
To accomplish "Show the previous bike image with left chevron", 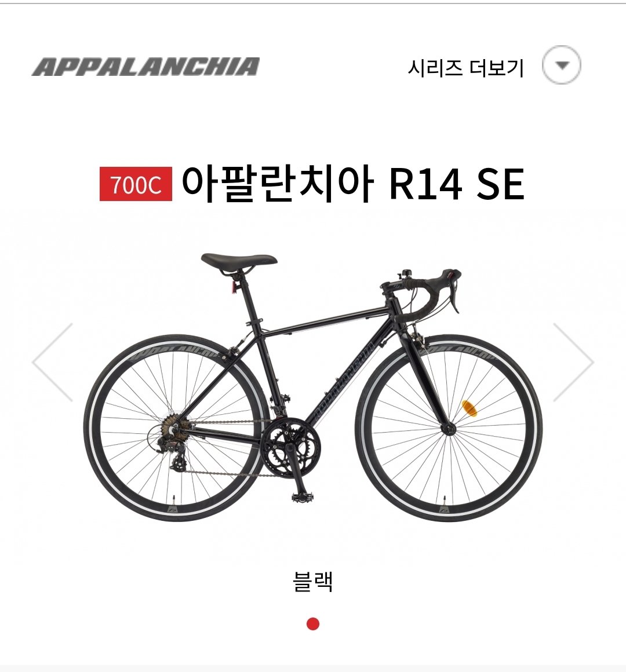I will click(x=52, y=363).
